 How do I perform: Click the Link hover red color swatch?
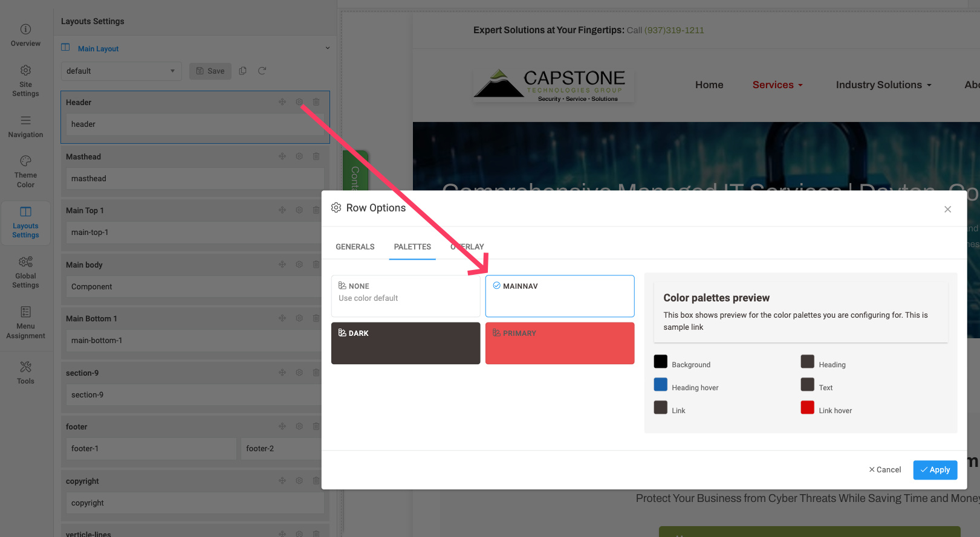click(807, 408)
